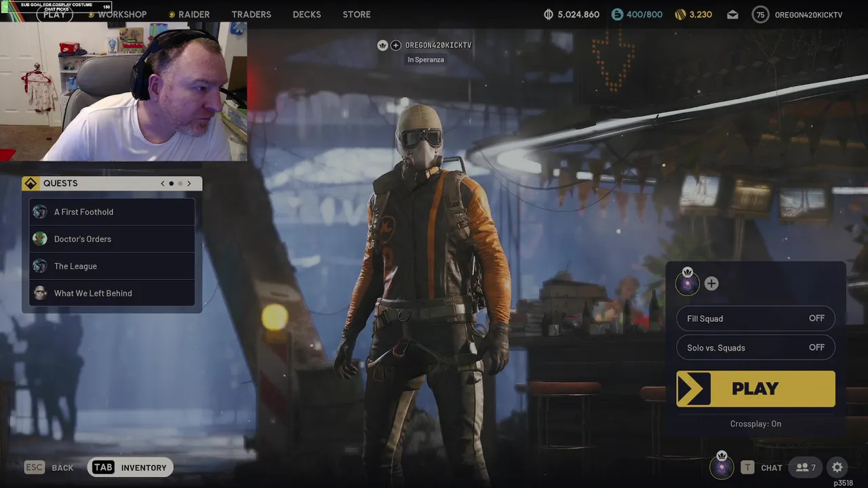Screen dimensions: 868x488
Task: Switch to the Traders tab
Action: (x=251, y=14)
